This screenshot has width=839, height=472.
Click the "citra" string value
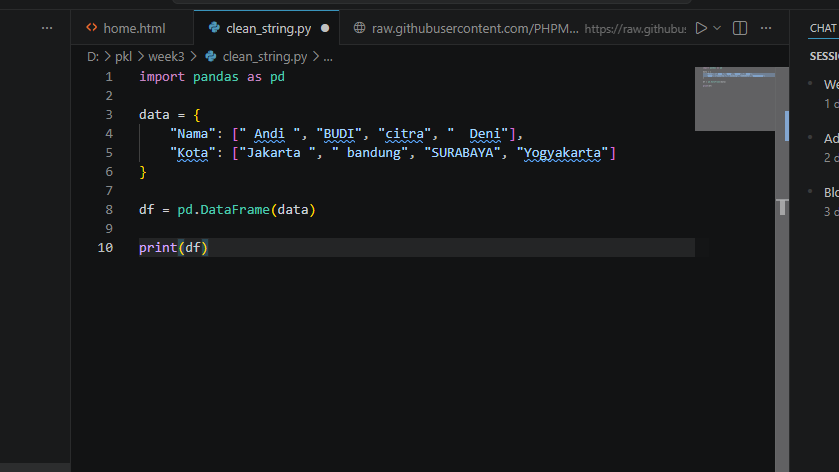point(405,134)
